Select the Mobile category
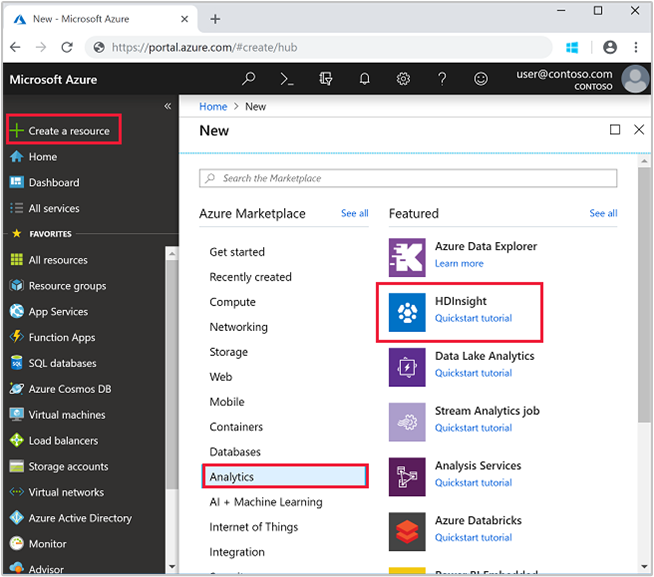654x577 pixels. 227,402
